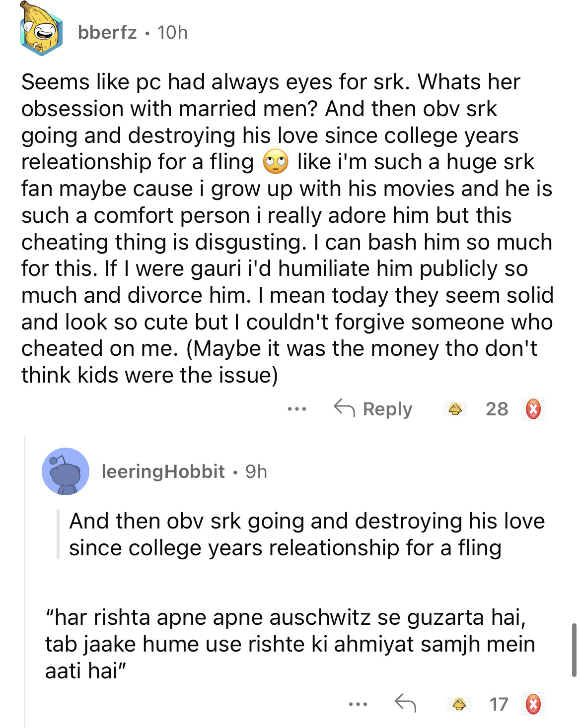Open more options on bberfz's comment
This screenshot has width=581, height=728.
(x=296, y=409)
